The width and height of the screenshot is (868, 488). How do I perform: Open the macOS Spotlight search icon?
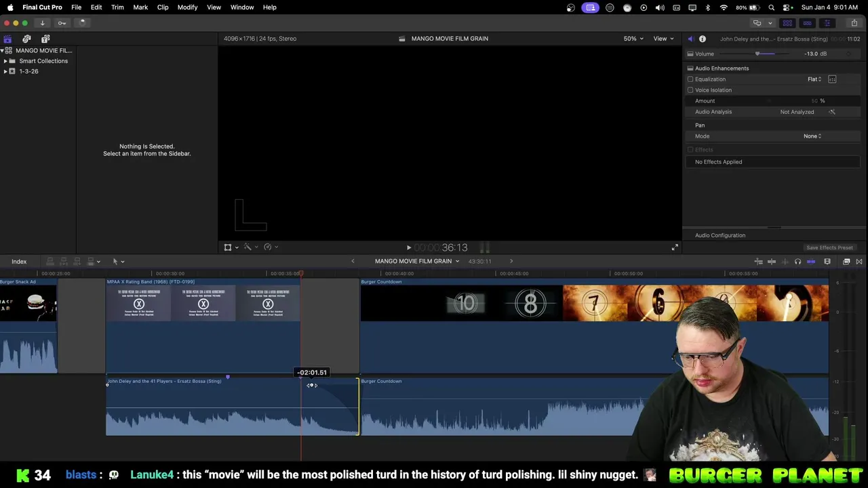click(772, 7)
